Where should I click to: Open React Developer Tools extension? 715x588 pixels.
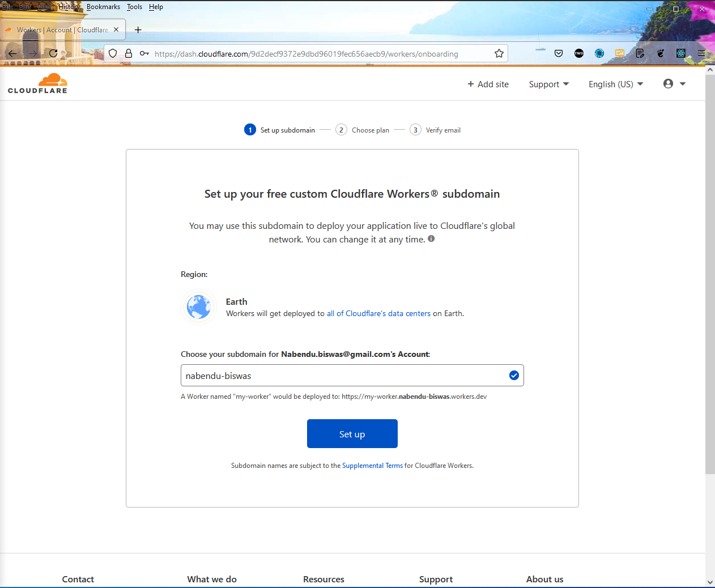tap(681, 53)
